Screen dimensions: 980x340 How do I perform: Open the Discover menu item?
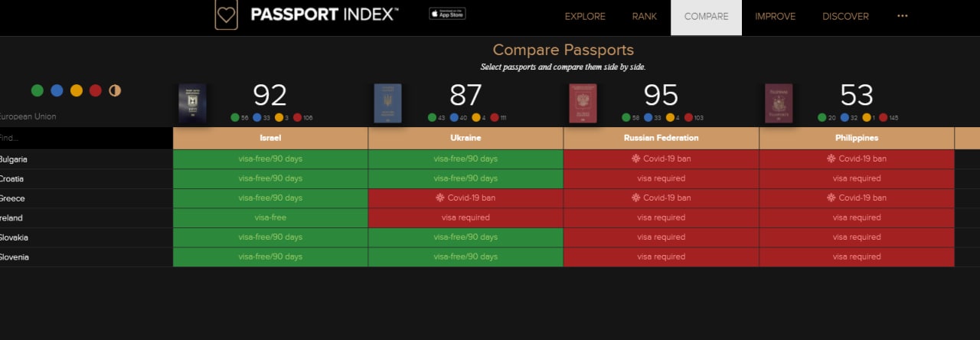[x=845, y=16]
